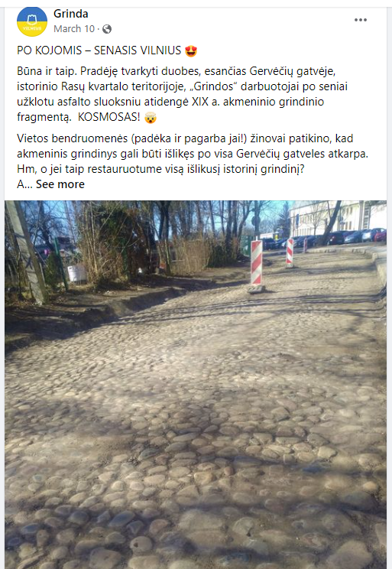Screen dimensions: 392x569
Task: Click the white sign by the fence
Action: 77,273
